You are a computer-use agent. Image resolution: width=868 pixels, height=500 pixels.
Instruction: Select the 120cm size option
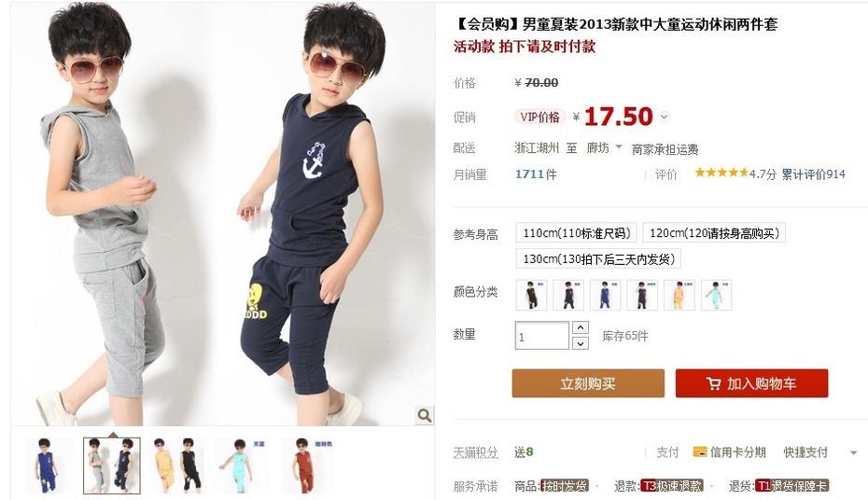[x=714, y=233]
